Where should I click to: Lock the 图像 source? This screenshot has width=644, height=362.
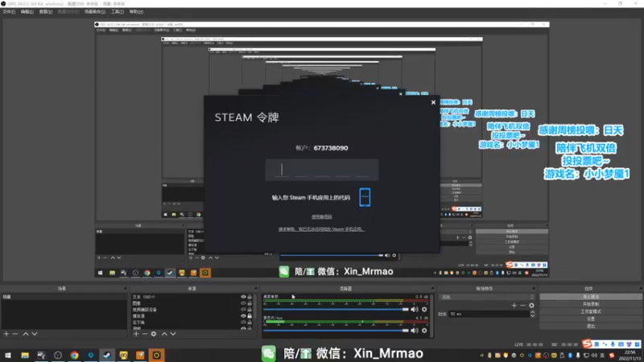click(250, 303)
